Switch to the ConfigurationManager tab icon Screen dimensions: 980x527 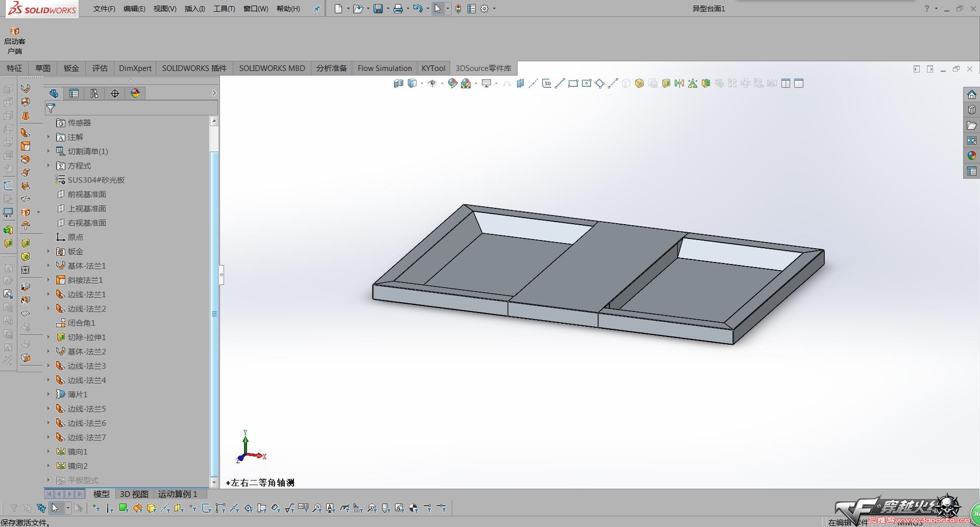(x=94, y=93)
